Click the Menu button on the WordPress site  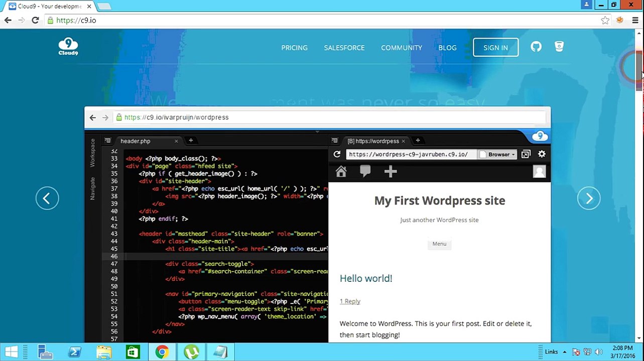tap(439, 244)
